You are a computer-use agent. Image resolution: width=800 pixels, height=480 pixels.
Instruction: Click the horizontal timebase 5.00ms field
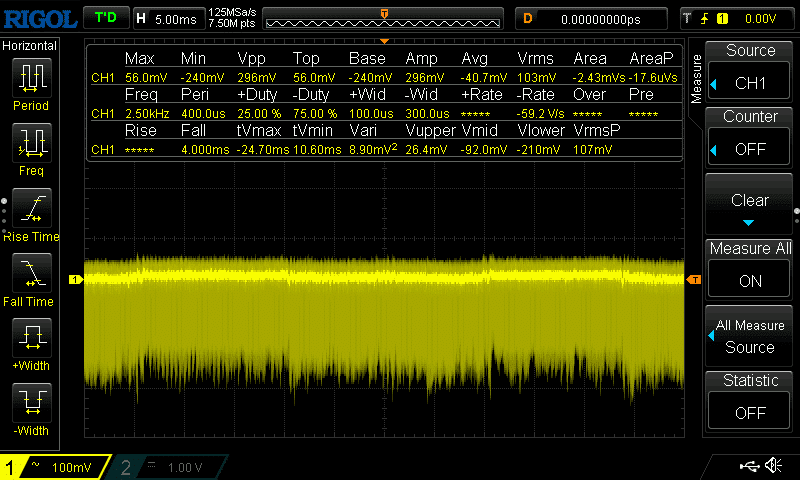pyautogui.click(x=168, y=18)
